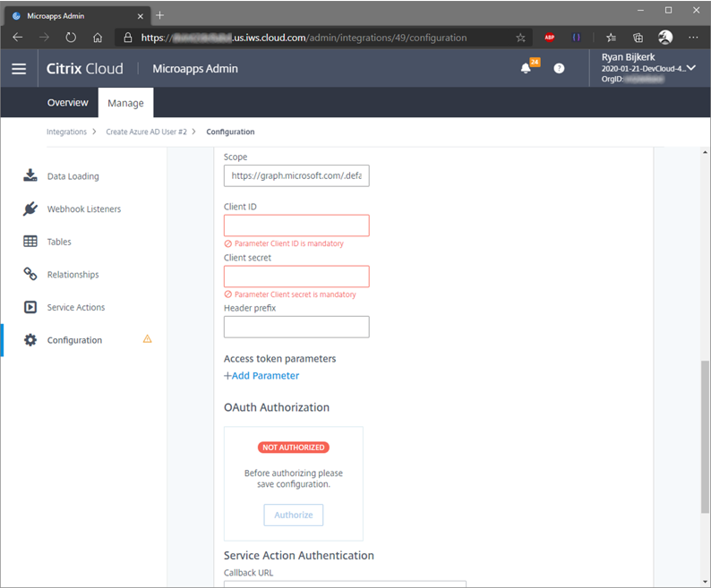Viewport: 711px width, 588px height.
Task: Click the brackets extension icon
Action: point(577,38)
